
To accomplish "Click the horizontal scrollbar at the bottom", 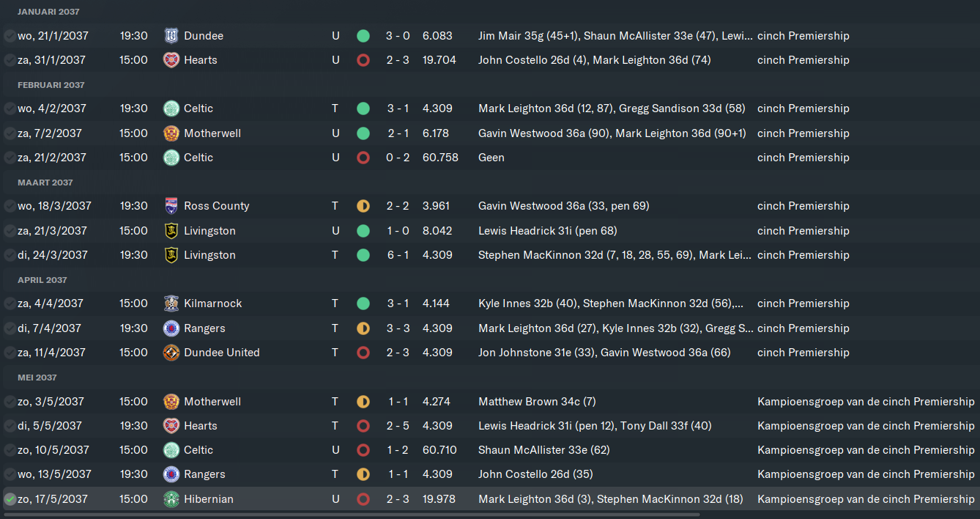I will point(352,515).
